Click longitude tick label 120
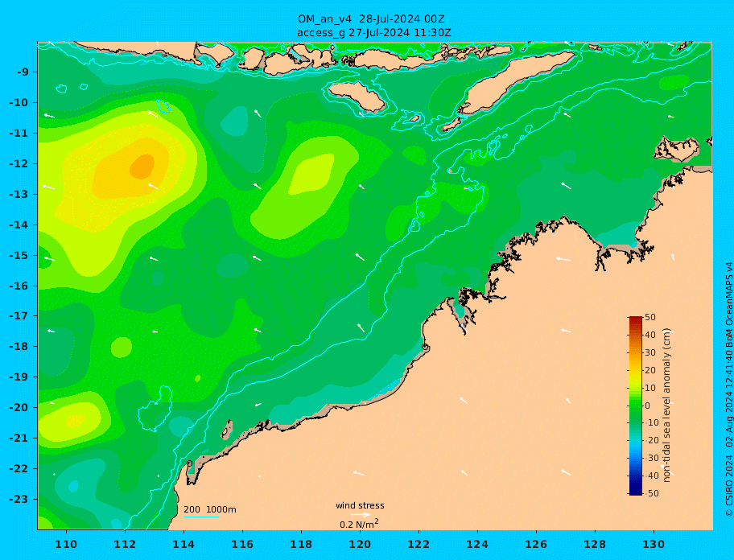Image resolution: width=734 pixels, height=560 pixels. tap(360, 544)
